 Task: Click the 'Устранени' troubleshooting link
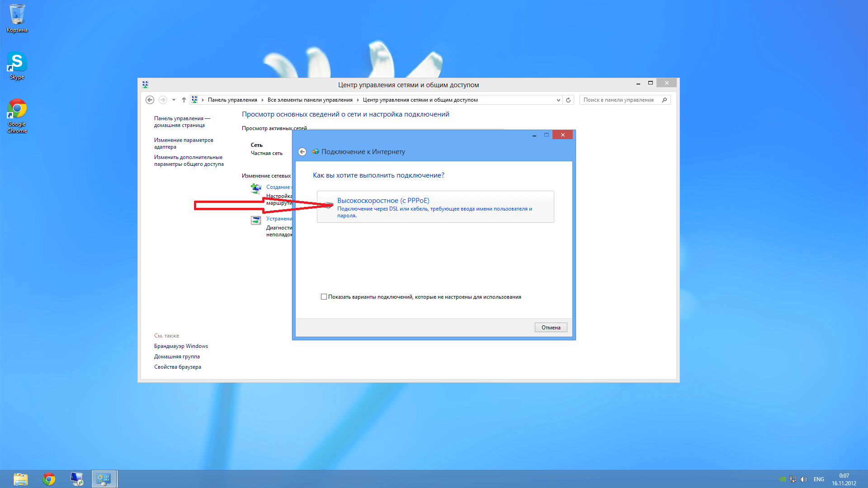(279, 219)
